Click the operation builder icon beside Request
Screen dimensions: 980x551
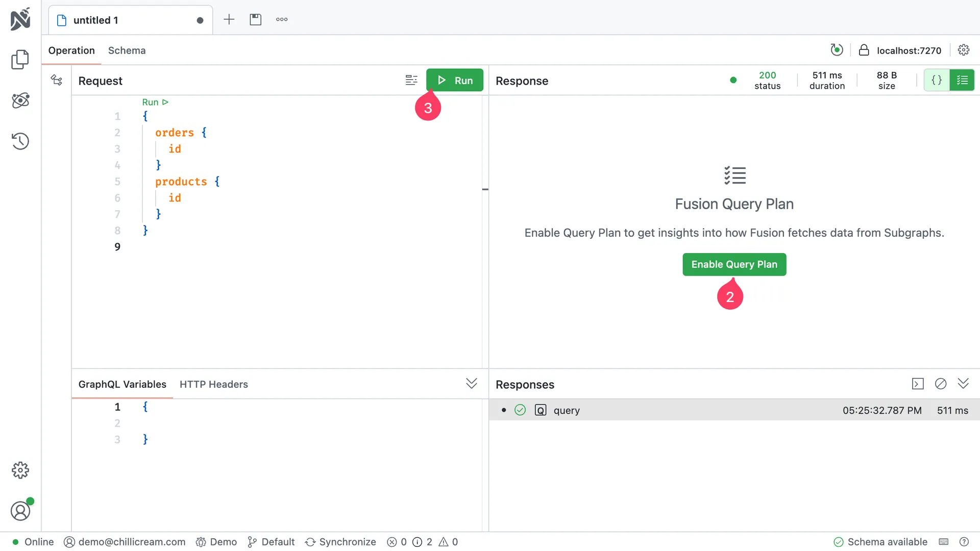tap(56, 80)
